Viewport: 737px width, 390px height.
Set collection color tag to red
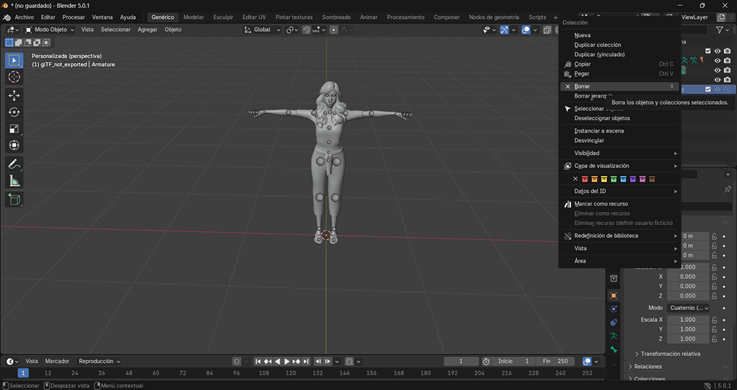[585, 179]
